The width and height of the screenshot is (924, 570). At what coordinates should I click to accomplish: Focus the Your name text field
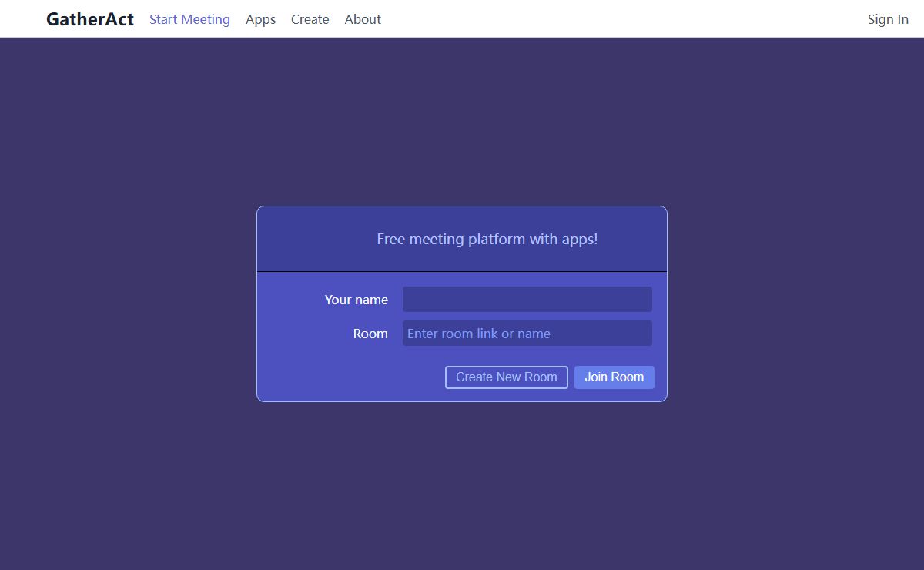(x=527, y=300)
